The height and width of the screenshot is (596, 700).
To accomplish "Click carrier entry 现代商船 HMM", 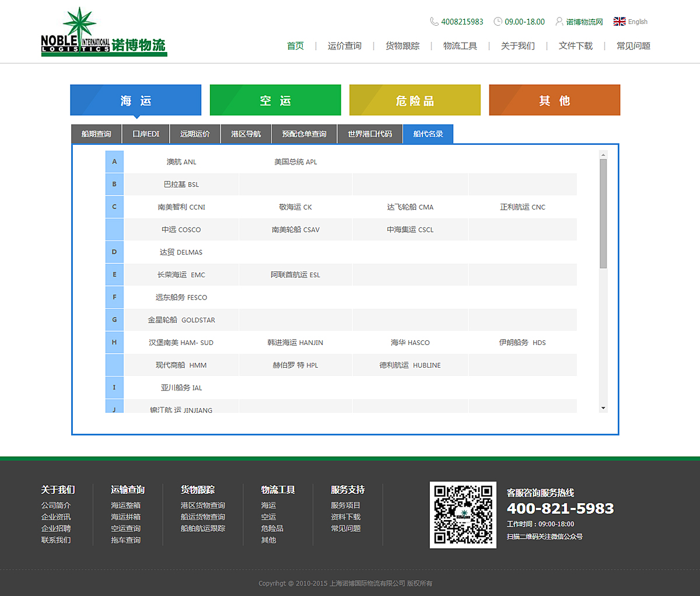I will click(181, 365).
